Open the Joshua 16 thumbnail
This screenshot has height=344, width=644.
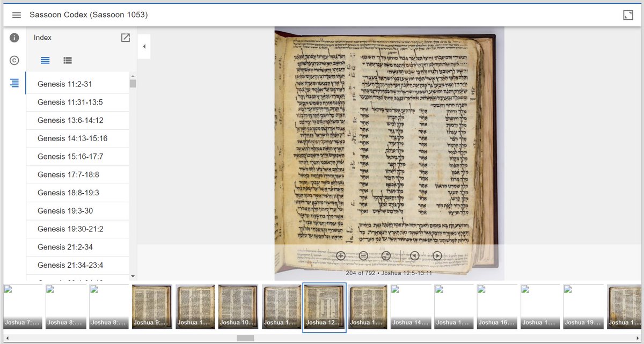pyautogui.click(x=497, y=306)
